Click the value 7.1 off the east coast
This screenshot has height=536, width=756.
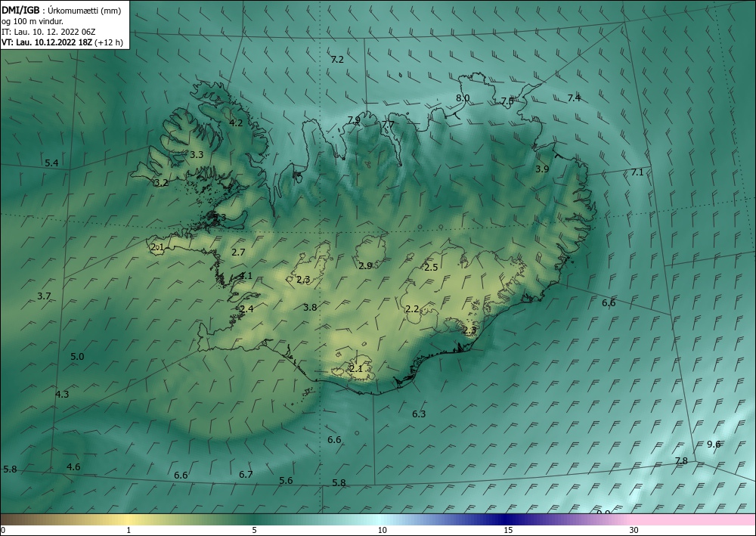click(637, 172)
